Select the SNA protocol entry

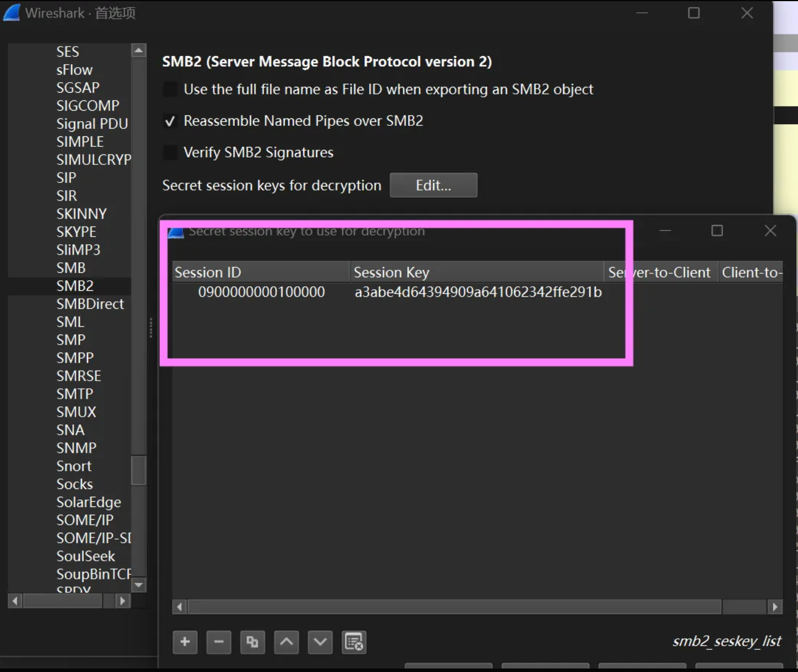tap(70, 430)
